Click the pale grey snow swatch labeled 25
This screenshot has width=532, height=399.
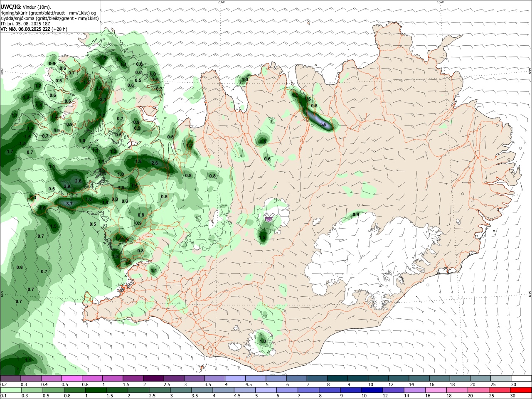click(x=501, y=379)
